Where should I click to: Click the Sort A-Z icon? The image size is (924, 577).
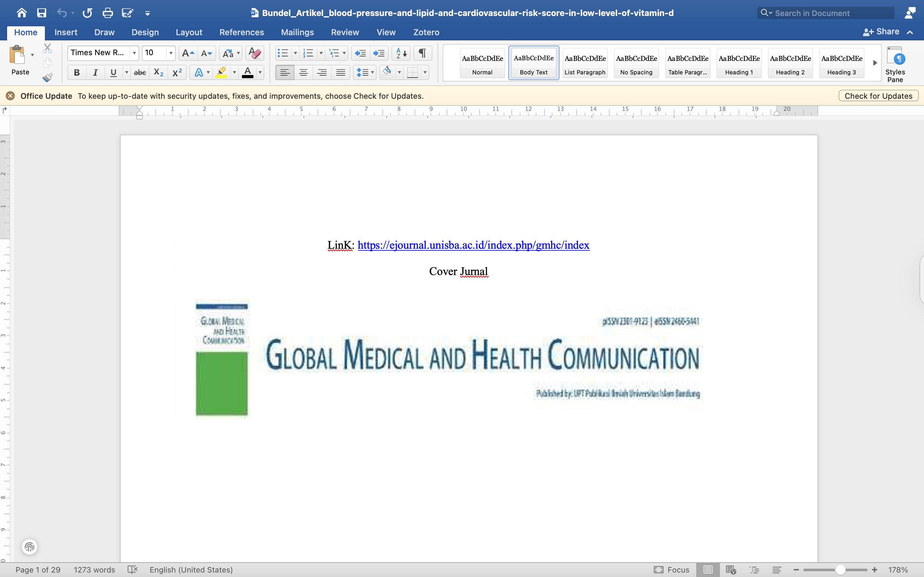click(401, 53)
